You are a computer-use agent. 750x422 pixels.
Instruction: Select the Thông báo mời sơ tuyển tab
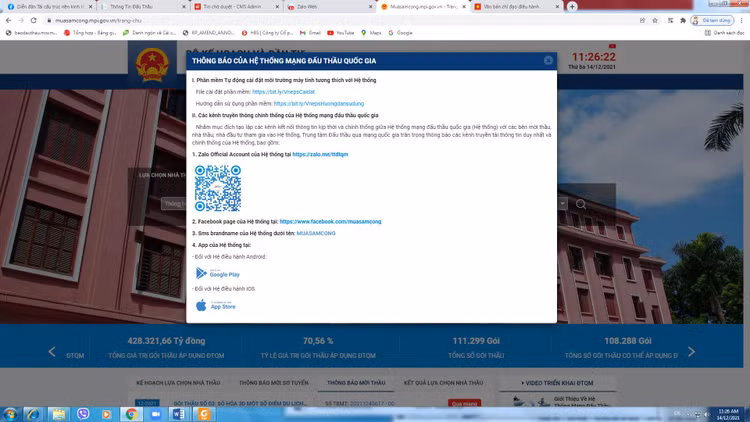pos(274,383)
